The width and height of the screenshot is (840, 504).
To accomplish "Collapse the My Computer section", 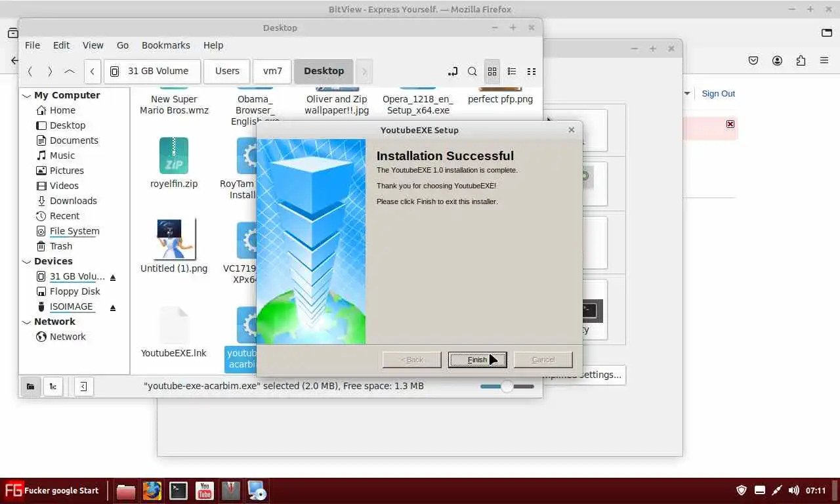I will click(x=27, y=96).
